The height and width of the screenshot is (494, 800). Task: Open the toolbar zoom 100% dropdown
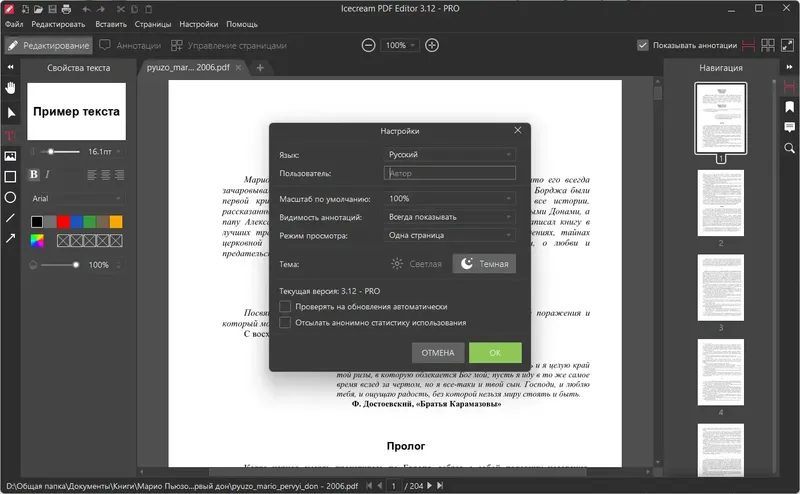coord(400,45)
